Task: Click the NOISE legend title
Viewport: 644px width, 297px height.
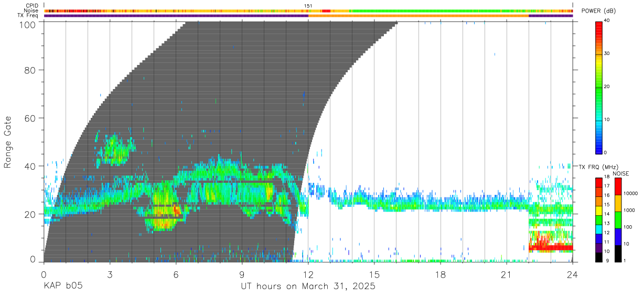Action: pos(621,173)
